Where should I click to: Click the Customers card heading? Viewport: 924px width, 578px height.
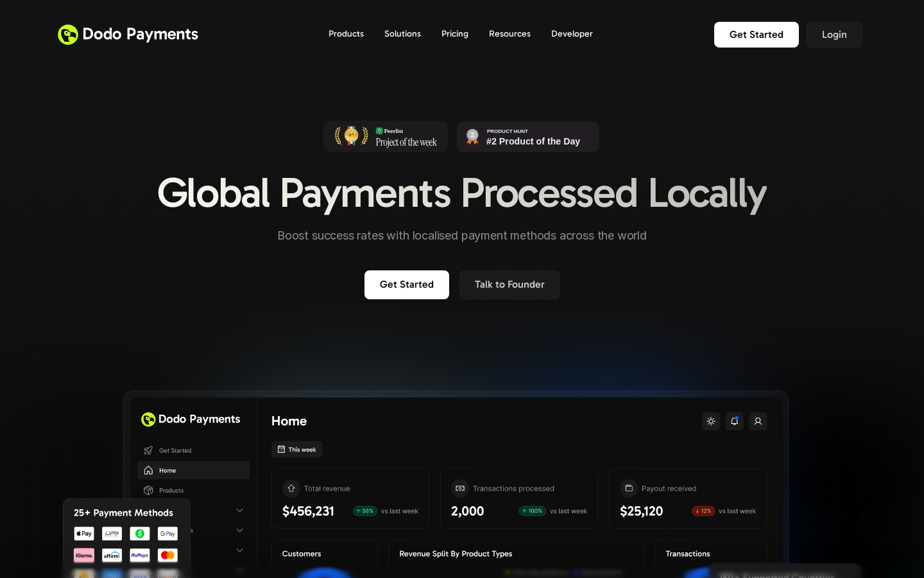coord(302,554)
